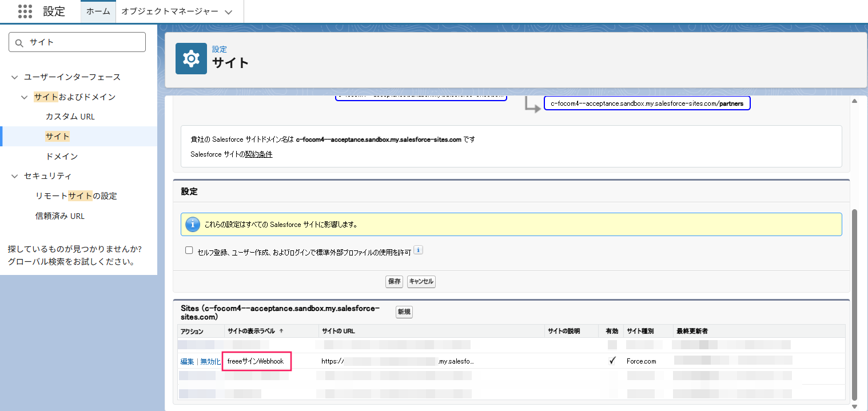Click 編集 link for freeeサインWebhook

(x=188, y=361)
